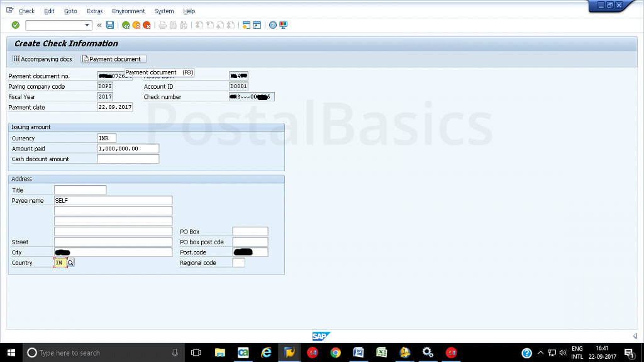Open the Goto menu
The width and height of the screenshot is (644, 362).
70,11
